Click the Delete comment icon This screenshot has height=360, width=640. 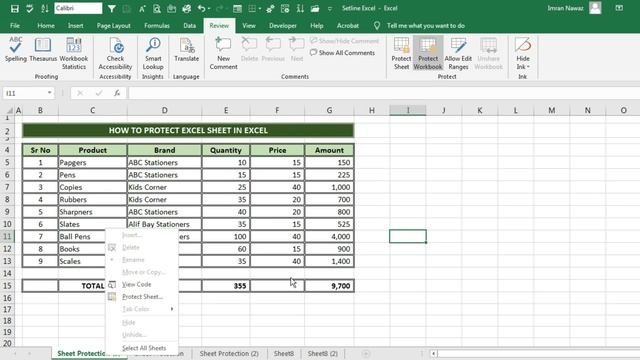point(249,50)
